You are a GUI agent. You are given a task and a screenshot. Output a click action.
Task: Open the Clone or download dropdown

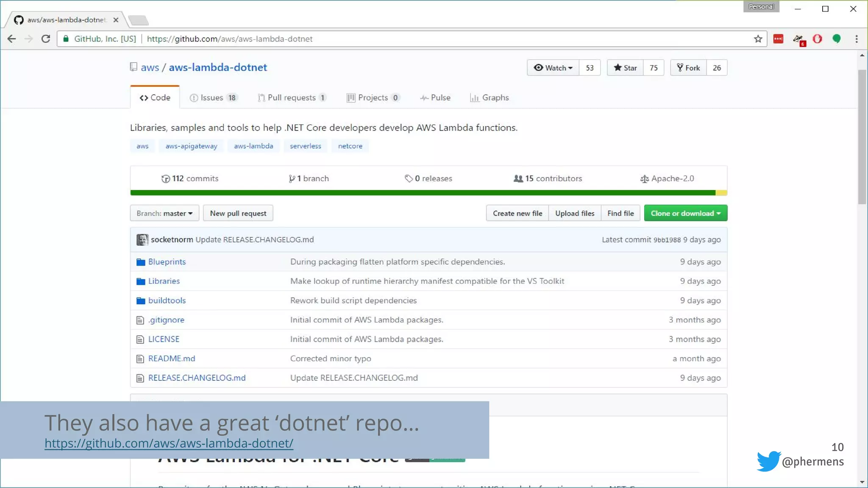coord(686,213)
